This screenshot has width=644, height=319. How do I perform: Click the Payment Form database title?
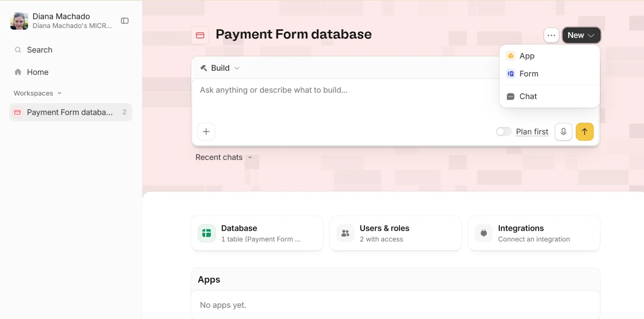click(x=294, y=34)
